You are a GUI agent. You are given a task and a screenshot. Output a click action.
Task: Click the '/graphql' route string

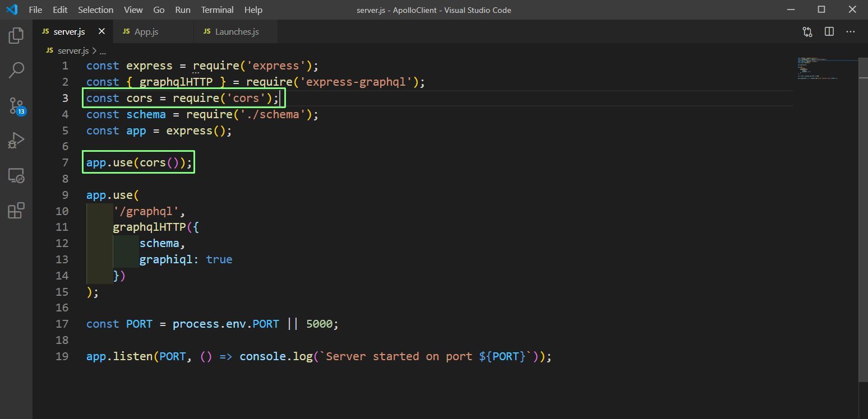coord(146,211)
